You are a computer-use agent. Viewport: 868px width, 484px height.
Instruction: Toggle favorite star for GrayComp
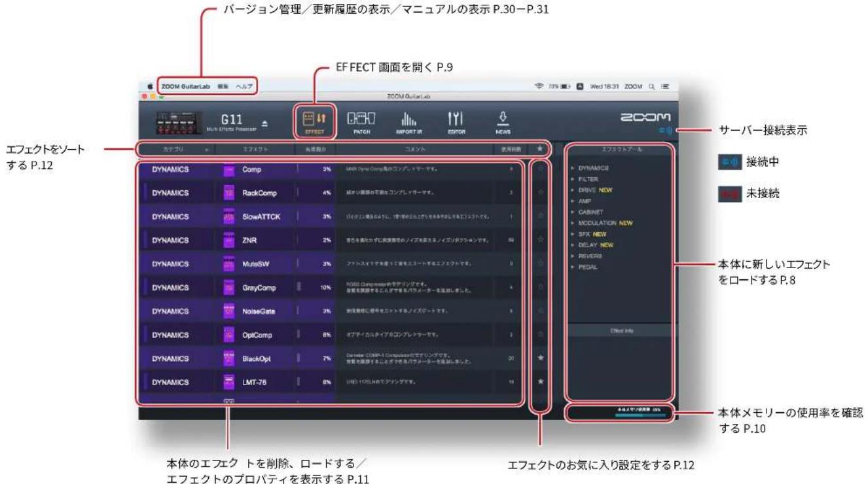541,287
